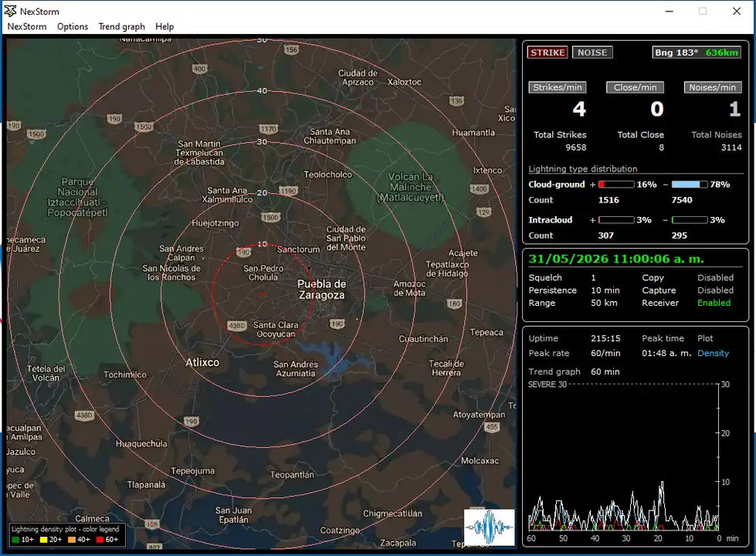The height and width of the screenshot is (556, 756).
Task: Toggle the NOISE indicator button
Action: 592,53
